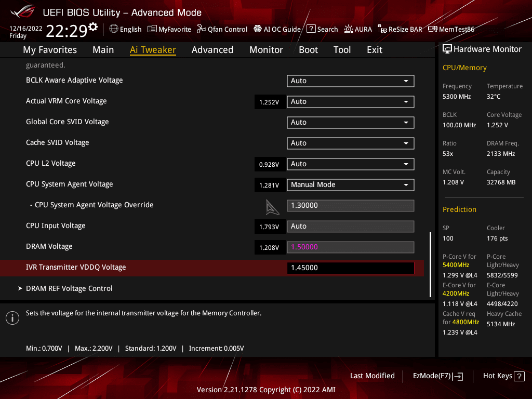Select the CPU Input Voltage label
Screen dimensions: 532x399
click(56, 226)
